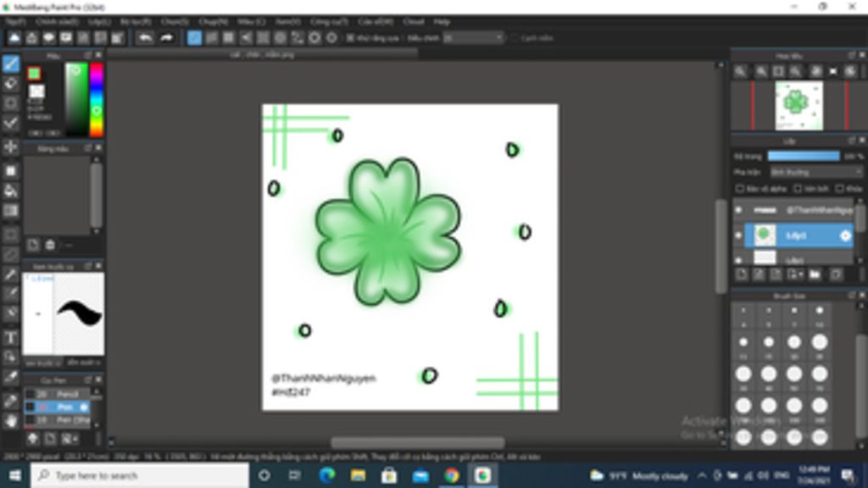This screenshot has width=868, height=488.
Task: Toggle the lock checkbox in layer panel
Action: point(840,189)
